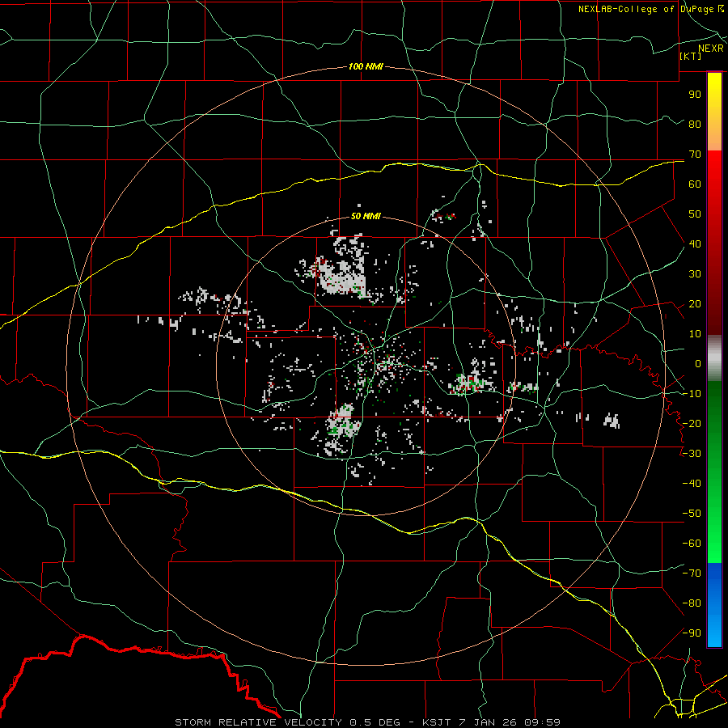Click the -80 knot scale label

(692, 603)
